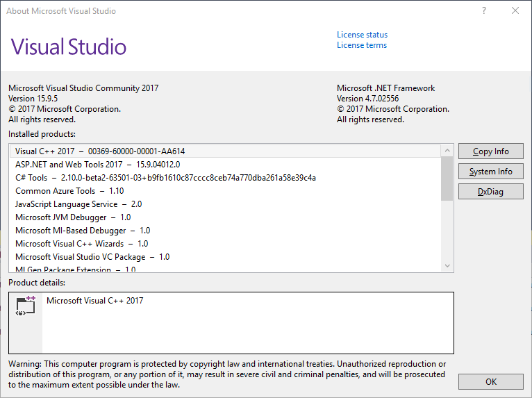Viewport: 532px width, 398px height.
Task: Click the Copy Info button
Action: (490, 151)
